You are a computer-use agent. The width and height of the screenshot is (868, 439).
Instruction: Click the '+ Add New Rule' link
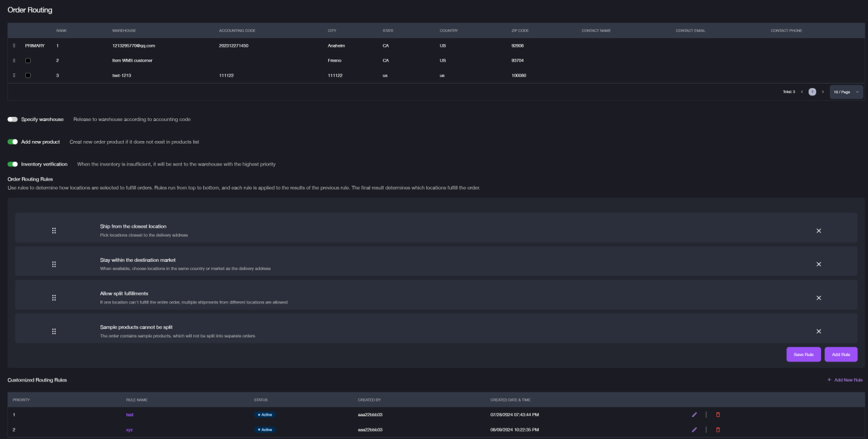[845, 380]
